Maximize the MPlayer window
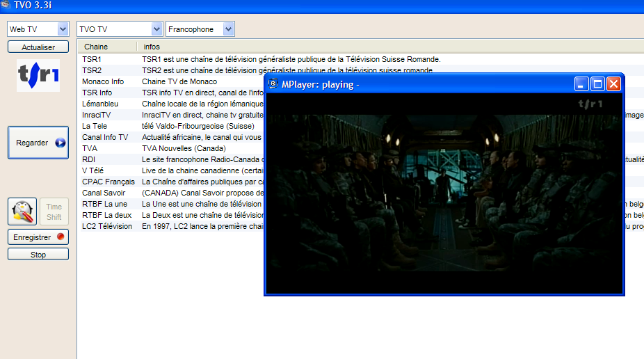The width and height of the screenshot is (644, 359). click(597, 84)
